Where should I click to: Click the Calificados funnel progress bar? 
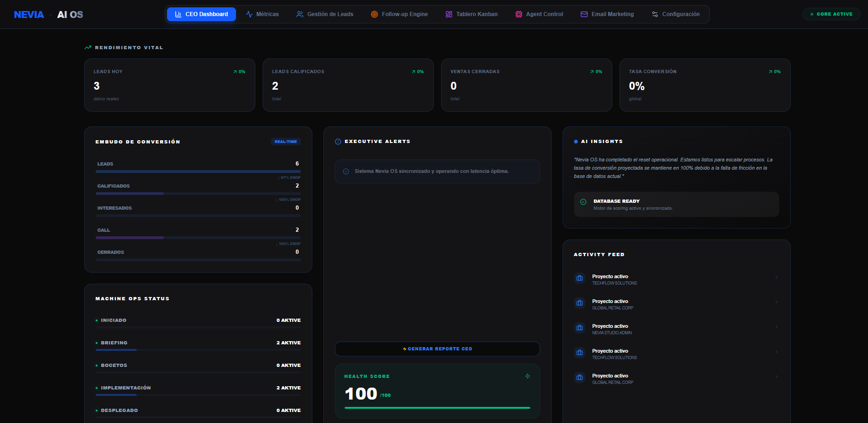(x=198, y=194)
